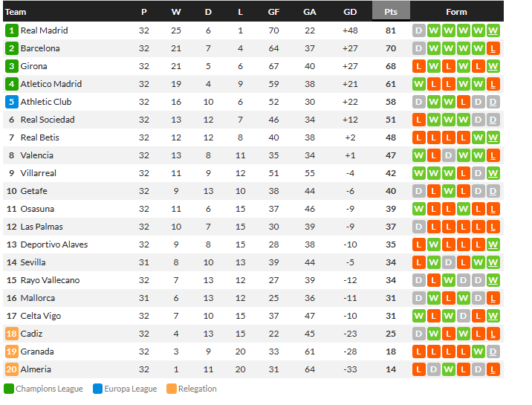The height and width of the screenshot is (405, 532).
Task: Click Girona's first form result badge
Action: (419, 66)
